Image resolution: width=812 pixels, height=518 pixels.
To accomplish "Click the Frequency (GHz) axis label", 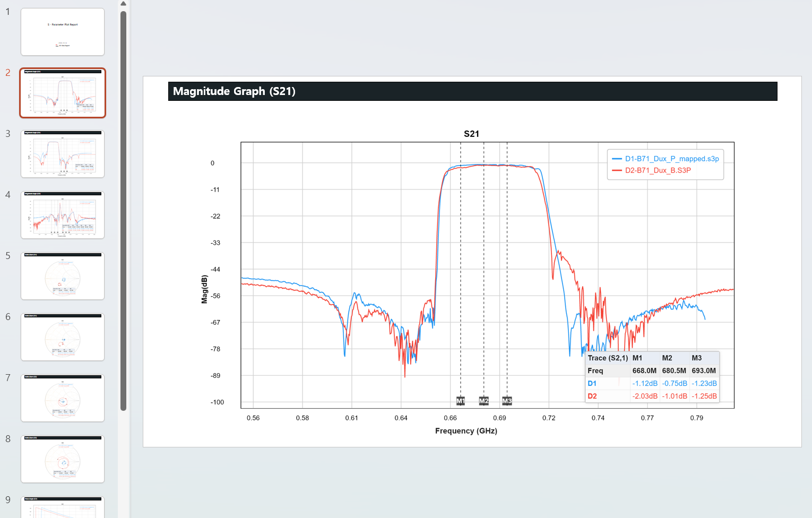I will (x=466, y=431).
